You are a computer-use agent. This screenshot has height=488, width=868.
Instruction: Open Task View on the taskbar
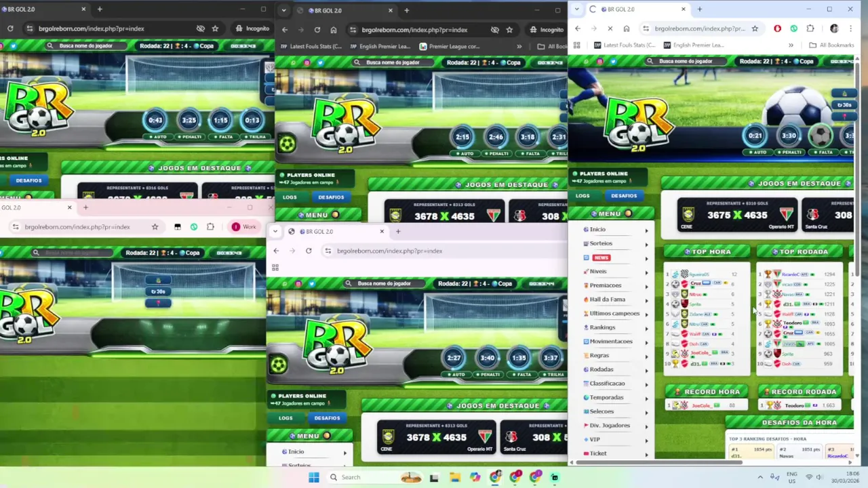(434, 477)
